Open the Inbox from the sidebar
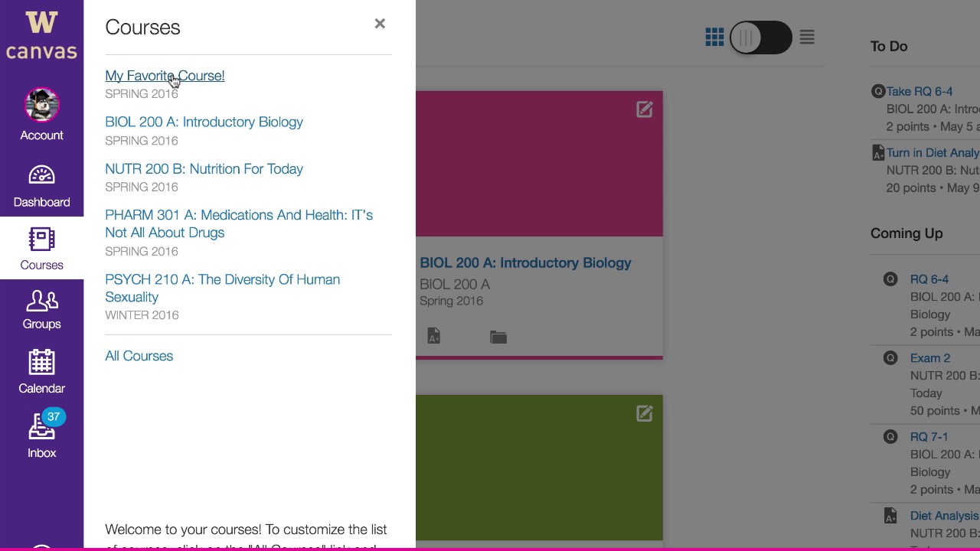This screenshot has height=551, width=980. click(41, 435)
